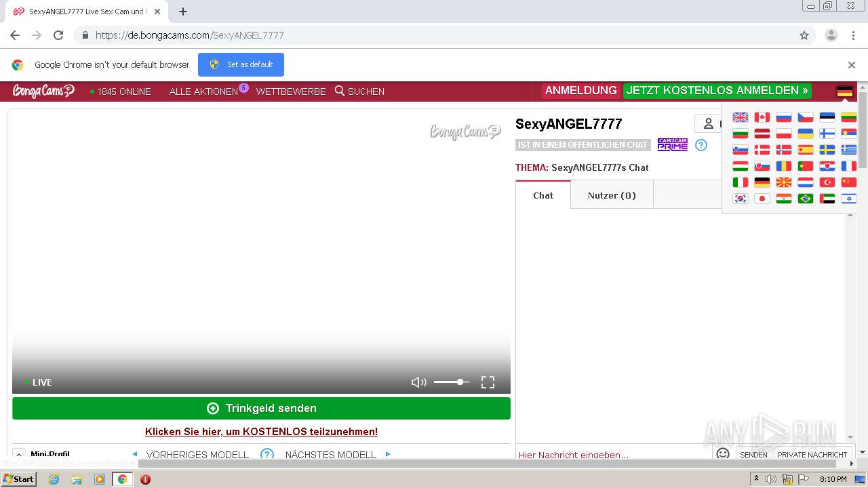The image size is (868, 488).
Task: Select the Indian flag language
Action: pos(784,199)
